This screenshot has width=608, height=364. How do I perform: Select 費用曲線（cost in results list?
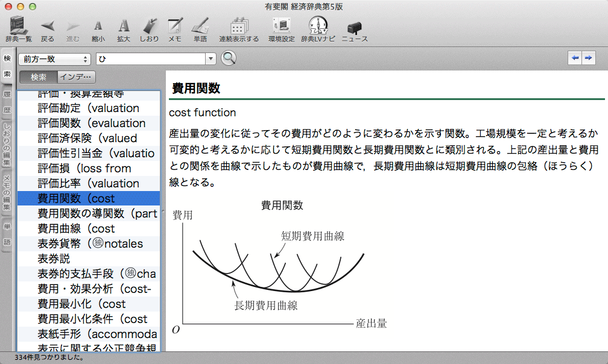pyautogui.click(x=77, y=228)
